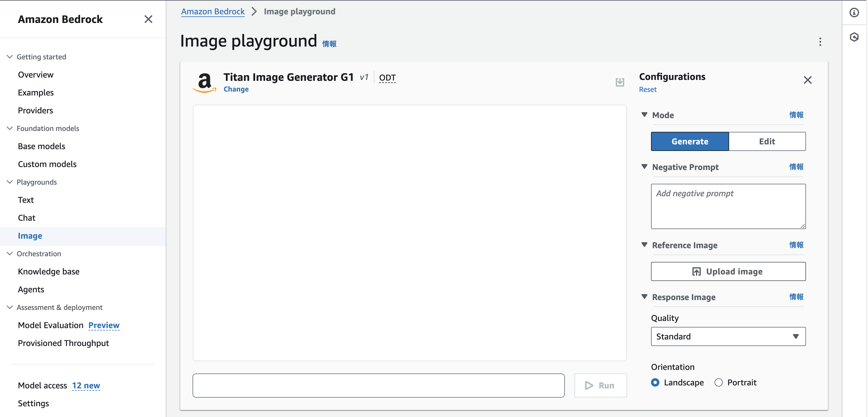Click the Change model link
Image resolution: width=868 pixels, height=417 pixels.
pyautogui.click(x=236, y=89)
